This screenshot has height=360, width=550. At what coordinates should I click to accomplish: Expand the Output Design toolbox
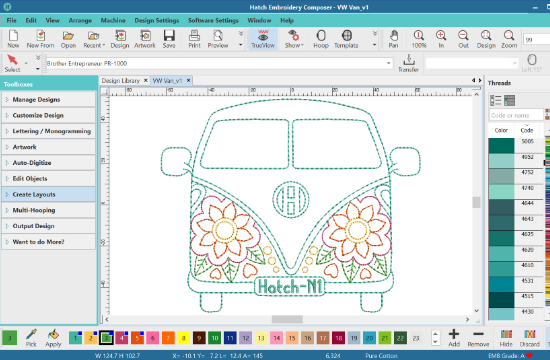(x=49, y=226)
